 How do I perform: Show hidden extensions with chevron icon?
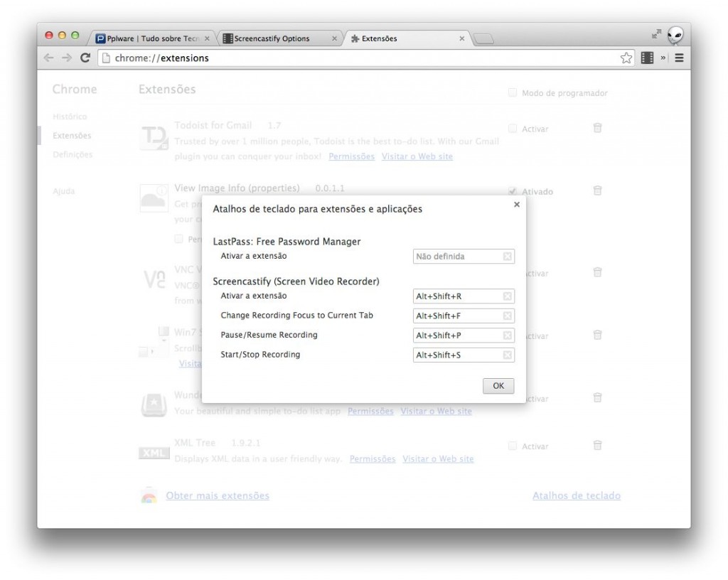[663, 58]
